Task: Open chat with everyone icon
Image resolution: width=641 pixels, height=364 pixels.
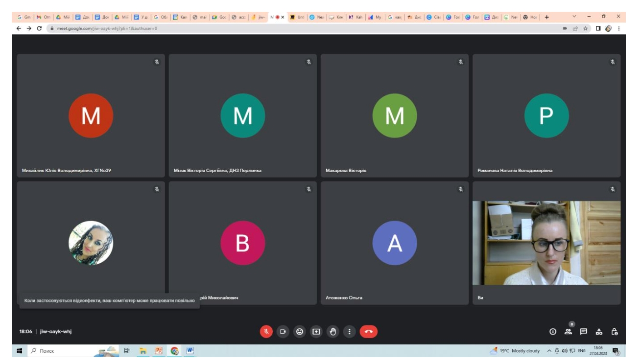Action: pos(584,331)
